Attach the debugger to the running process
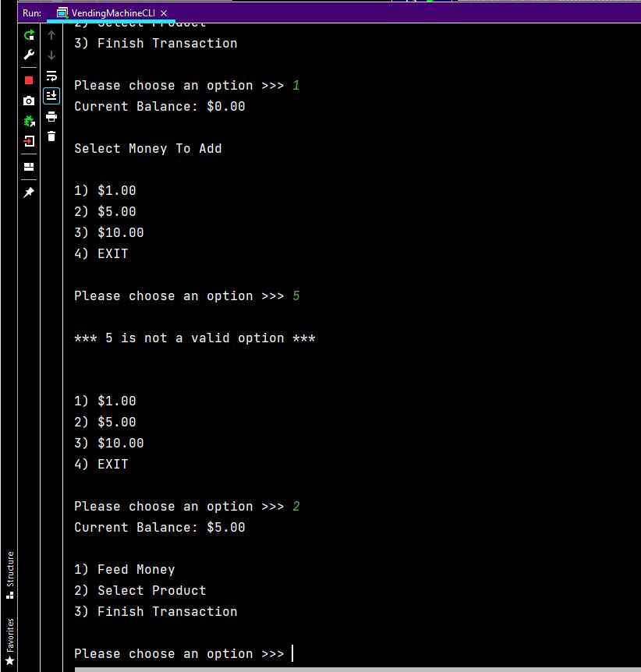The height and width of the screenshot is (672, 641). (28, 121)
